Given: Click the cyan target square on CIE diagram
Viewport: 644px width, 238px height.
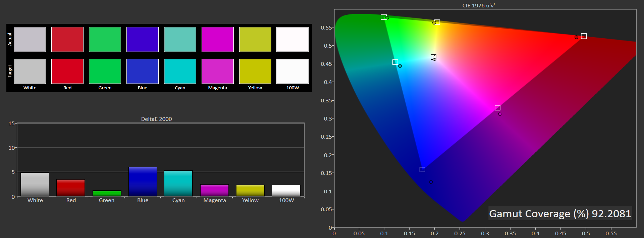Looking at the screenshot, I should pos(395,62).
